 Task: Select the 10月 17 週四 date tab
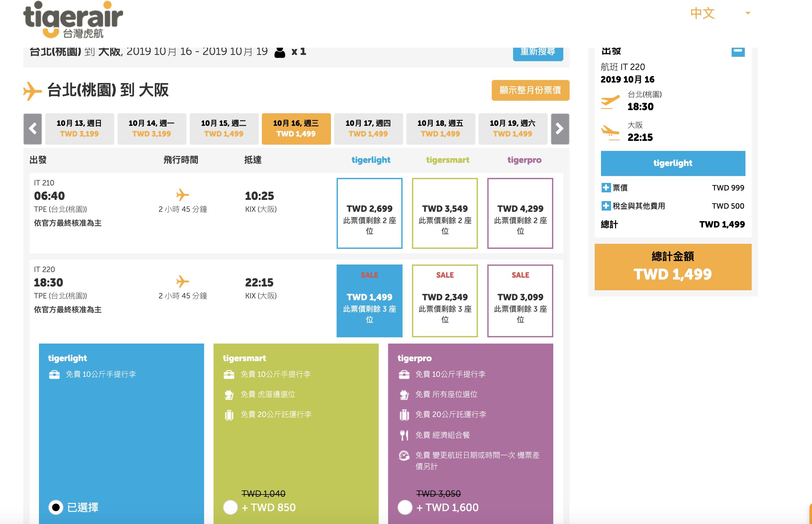368,129
